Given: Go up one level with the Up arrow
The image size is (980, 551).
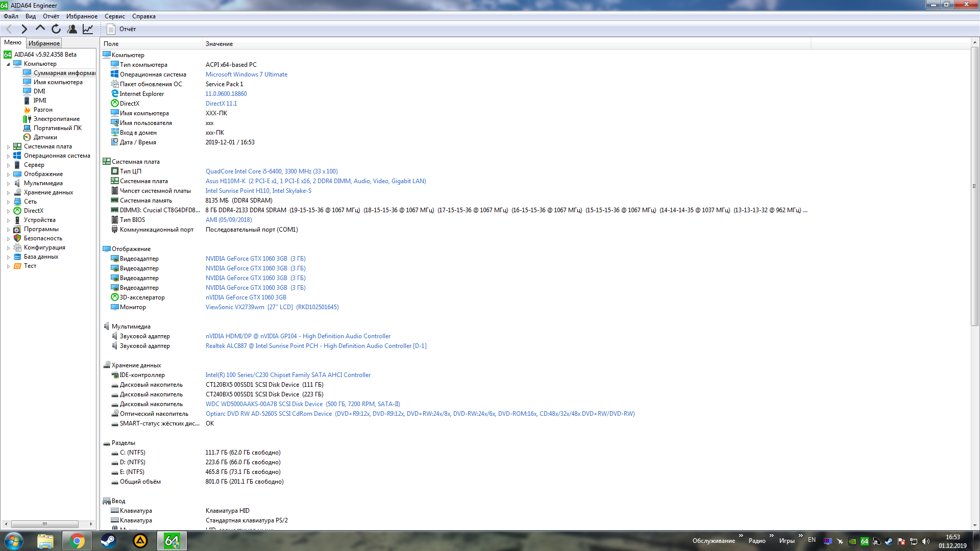Looking at the screenshot, I should 40,29.
